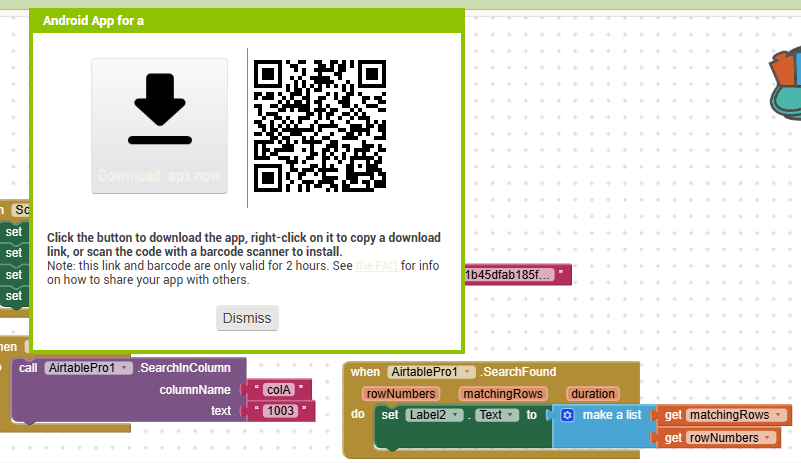Click the QR code image
The image size is (801, 463).
click(320, 125)
